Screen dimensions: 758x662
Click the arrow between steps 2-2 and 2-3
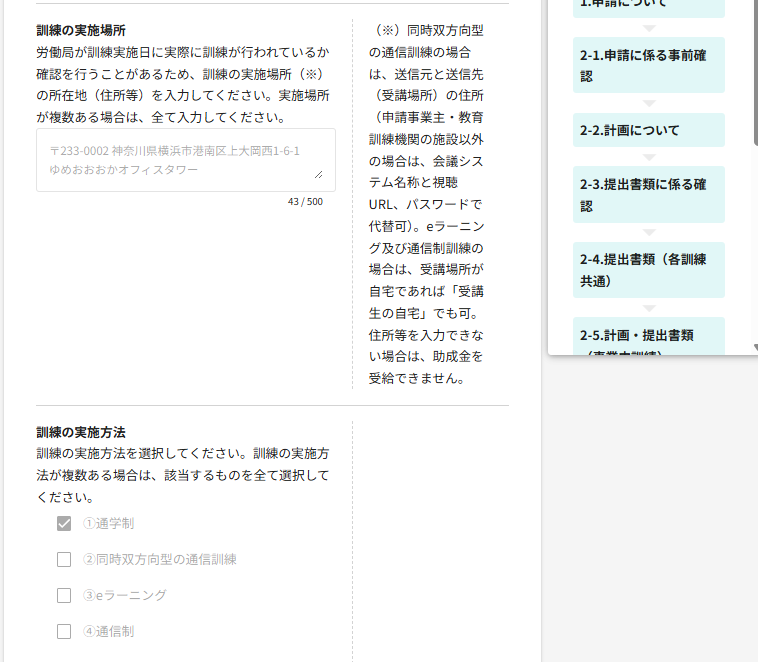(x=648, y=157)
